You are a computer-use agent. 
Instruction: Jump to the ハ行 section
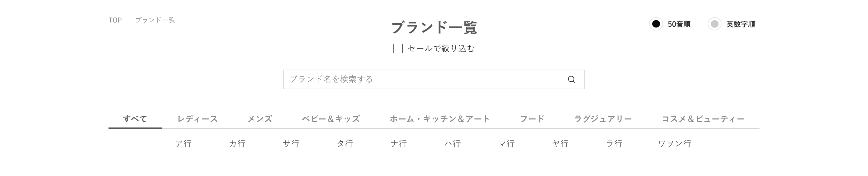[x=452, y=144]
